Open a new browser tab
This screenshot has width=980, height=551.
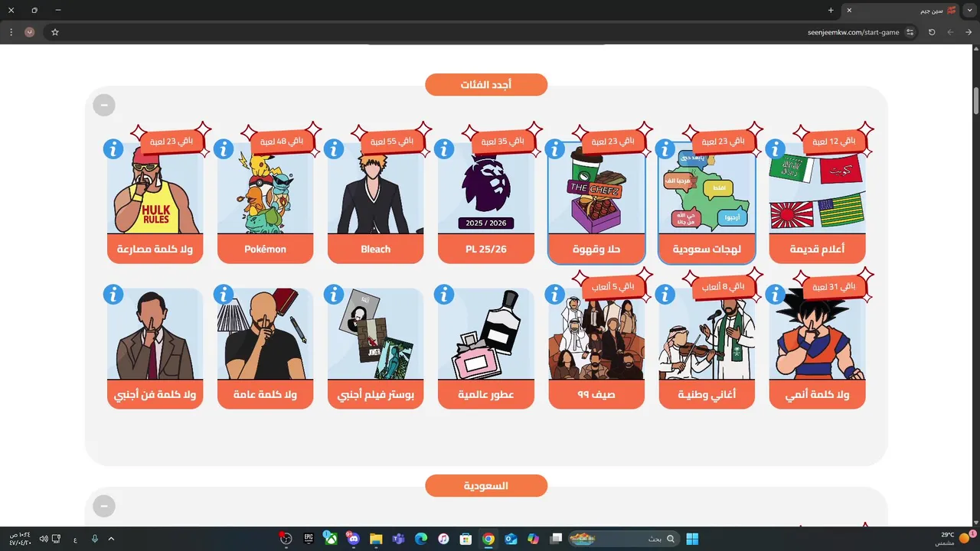[831, 10]
